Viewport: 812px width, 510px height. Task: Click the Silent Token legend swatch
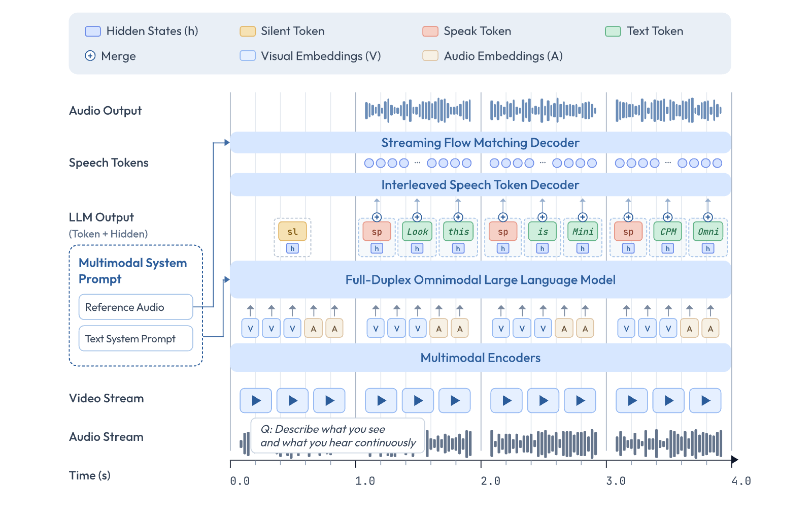coord(248,31)
